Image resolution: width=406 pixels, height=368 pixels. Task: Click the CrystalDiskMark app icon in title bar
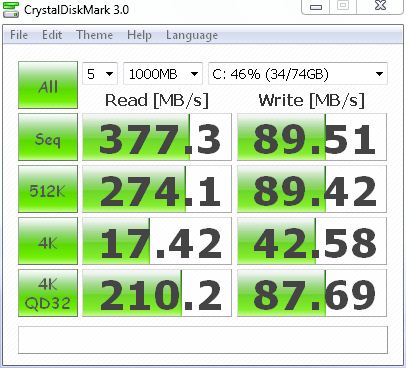click(11, 9)
